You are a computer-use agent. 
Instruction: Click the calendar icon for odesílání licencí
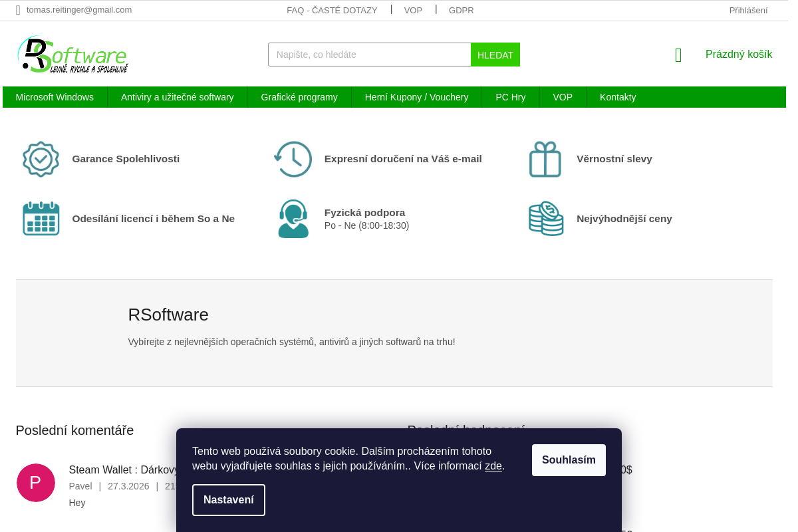coord(41,218)
